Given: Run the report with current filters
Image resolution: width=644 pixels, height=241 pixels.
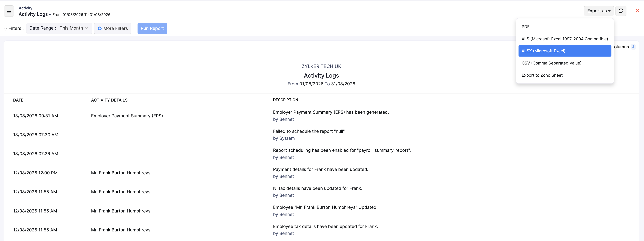Looking at the screenshot, I should [x=152, y=28].
